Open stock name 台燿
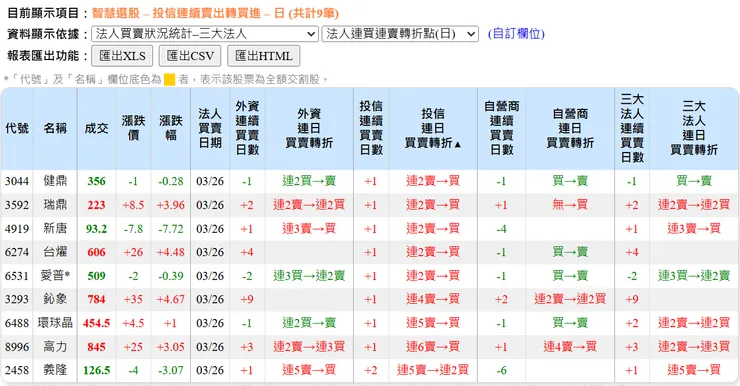 (x=55, y=252)
